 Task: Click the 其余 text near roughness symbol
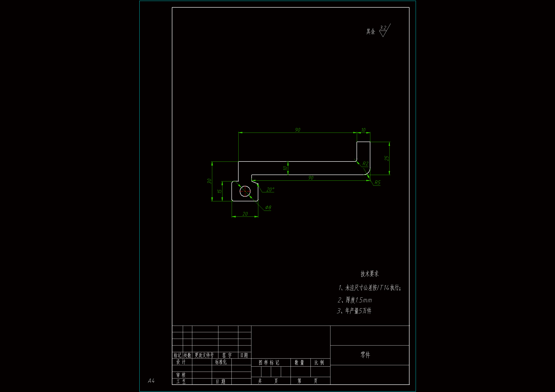(x=371, y=31)
